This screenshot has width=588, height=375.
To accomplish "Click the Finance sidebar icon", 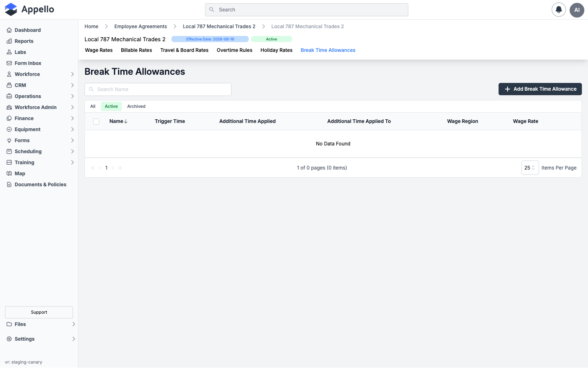I will click(x=9, y=118).
